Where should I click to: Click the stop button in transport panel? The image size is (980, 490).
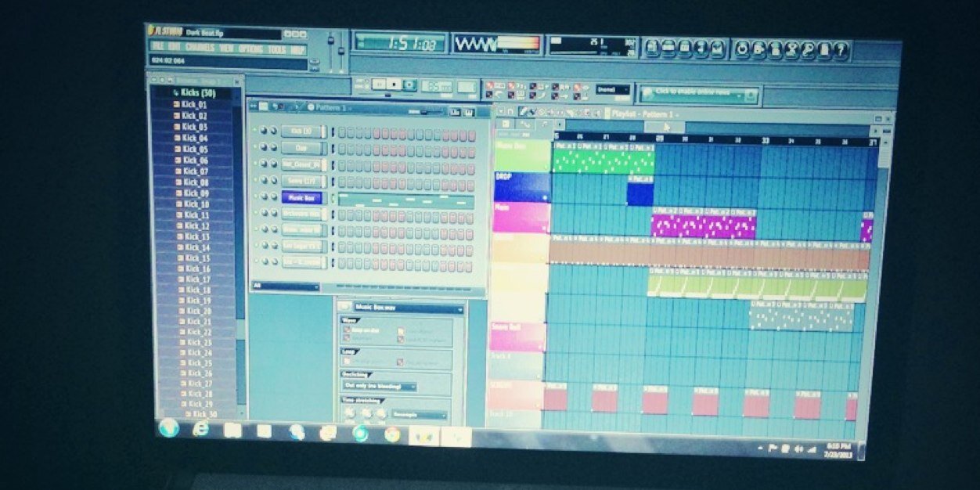(x=395, y=84)
